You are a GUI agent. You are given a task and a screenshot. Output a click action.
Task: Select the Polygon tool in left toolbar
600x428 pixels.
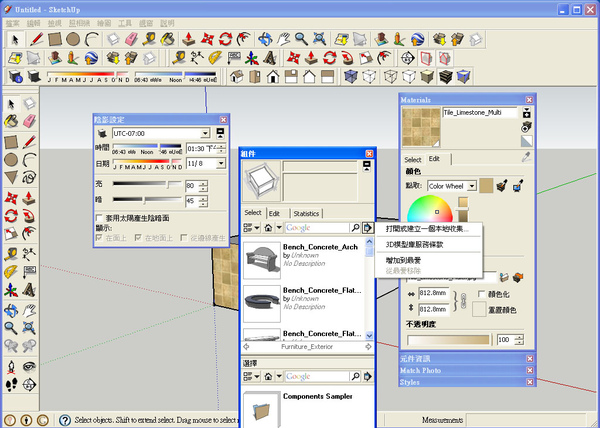click(11, 177)
